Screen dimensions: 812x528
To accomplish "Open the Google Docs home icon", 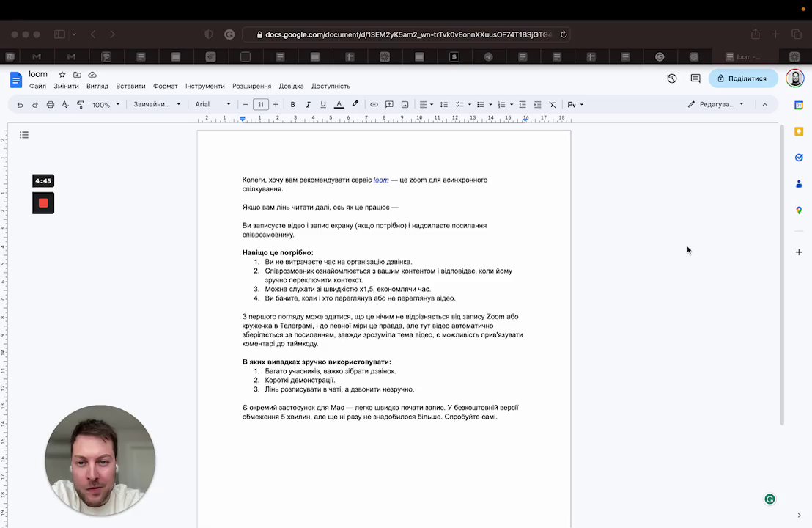I will pos(16,80).
